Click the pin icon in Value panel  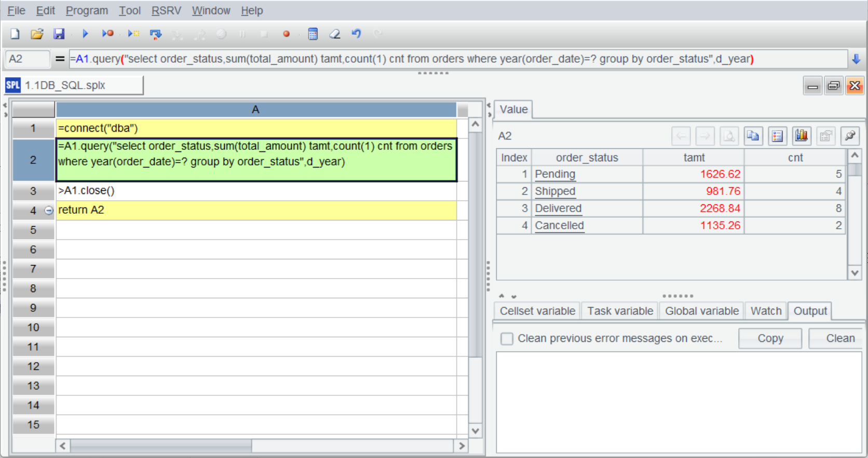[x=850, y=136]
